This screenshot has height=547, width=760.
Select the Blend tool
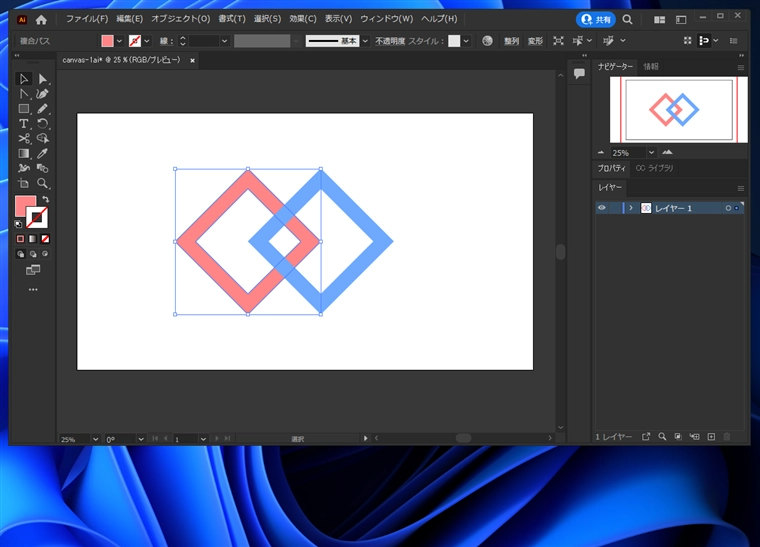pyautogui.click(x=43, y=169)
